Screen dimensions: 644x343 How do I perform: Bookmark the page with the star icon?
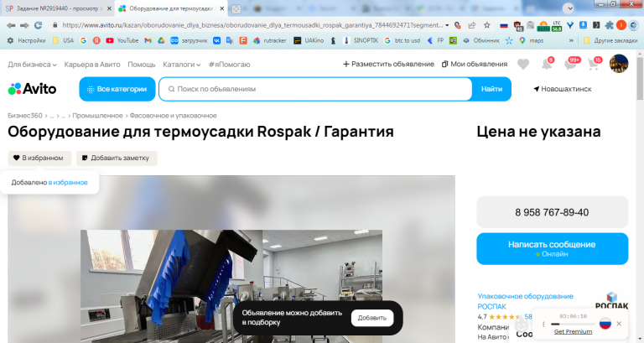click(486, 25)
